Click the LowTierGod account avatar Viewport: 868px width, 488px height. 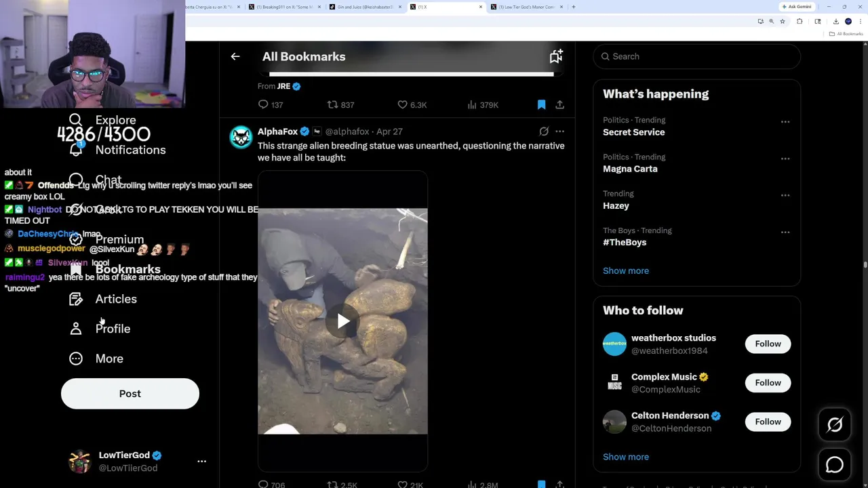(x=79, y=462)
